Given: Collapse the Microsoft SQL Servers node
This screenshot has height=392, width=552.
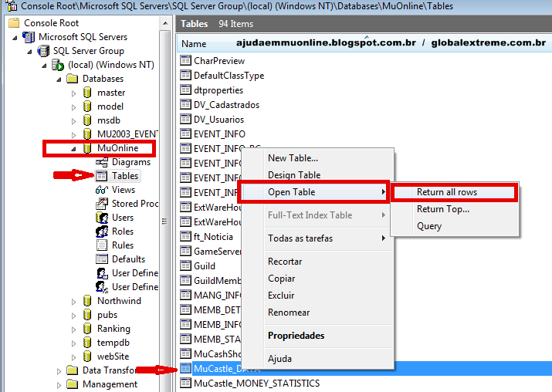Looking at the screenshot, I should [x=15, y=38].
